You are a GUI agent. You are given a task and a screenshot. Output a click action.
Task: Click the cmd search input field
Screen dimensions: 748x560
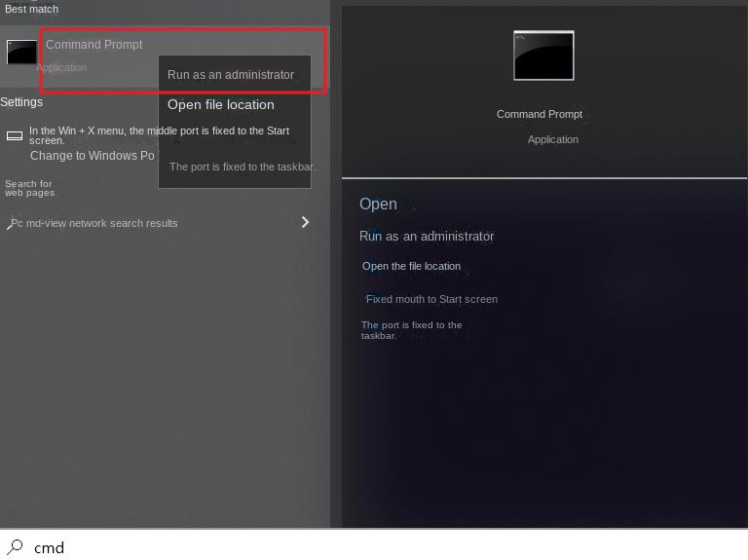pos(374,546)
